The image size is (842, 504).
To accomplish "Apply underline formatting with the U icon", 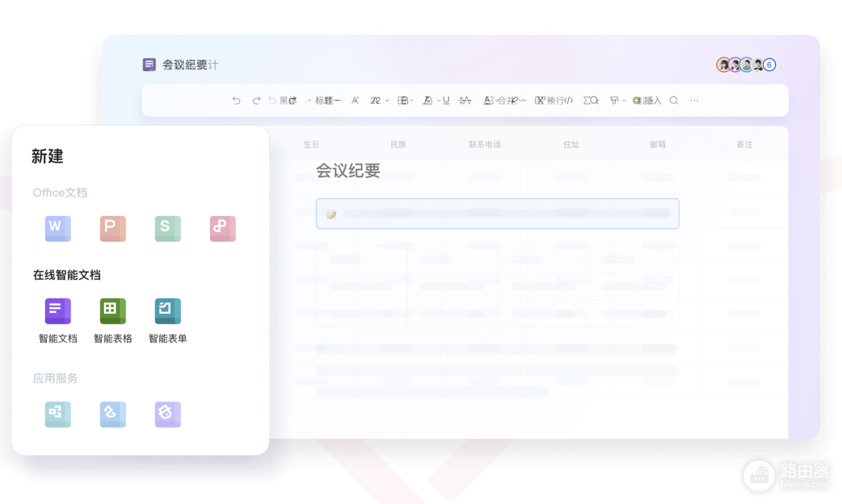I will click(446, 101).
